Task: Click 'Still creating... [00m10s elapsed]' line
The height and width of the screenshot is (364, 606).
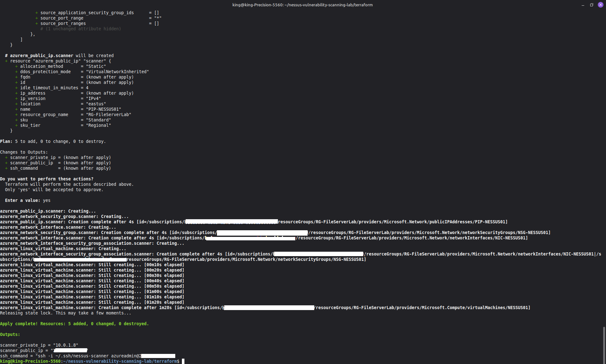Action: click(92, 265)
